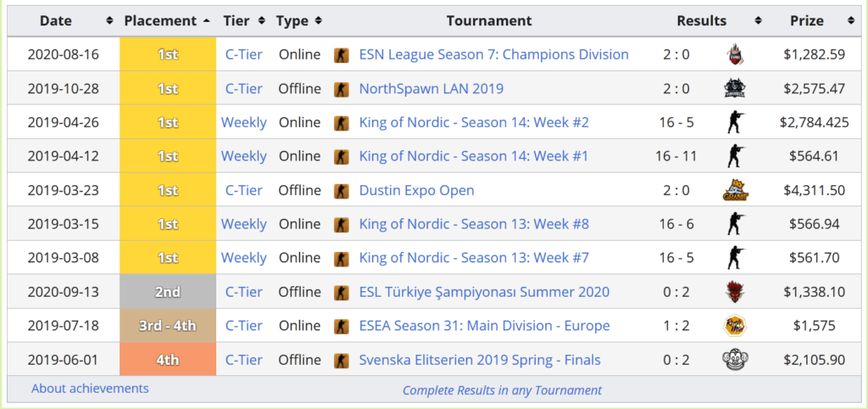Click CS silhouette logo in Season 14 Week #2 row
Screen dimensions: 868x409
tap(735, 122)
